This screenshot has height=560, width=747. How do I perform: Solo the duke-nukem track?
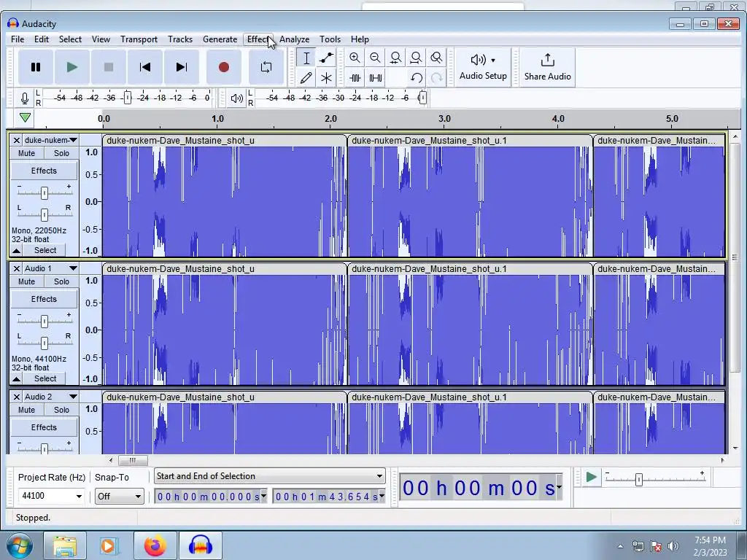61,153
